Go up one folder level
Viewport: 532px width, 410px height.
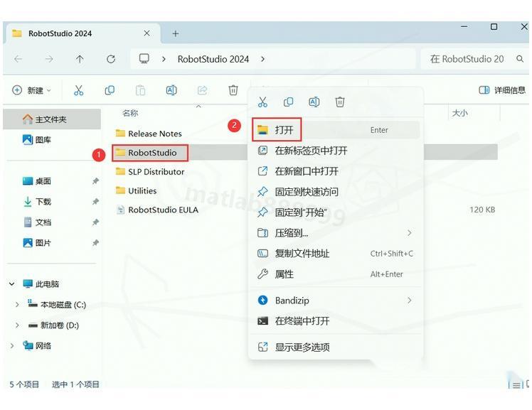click(80, 59)
